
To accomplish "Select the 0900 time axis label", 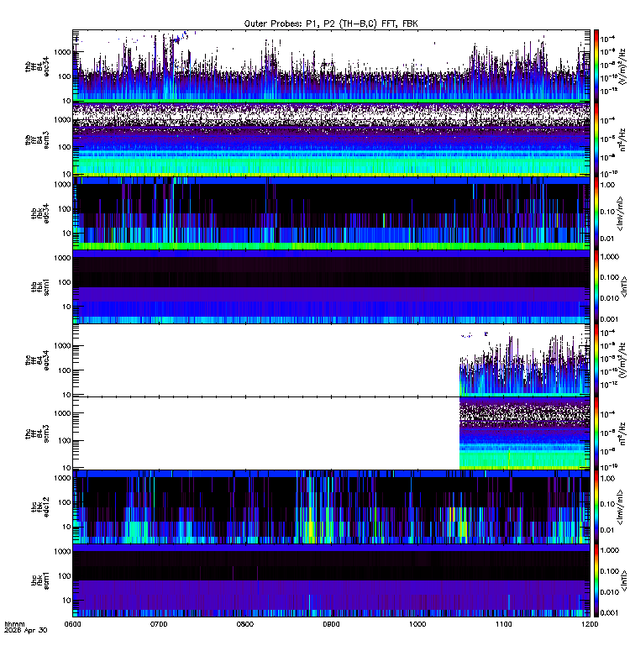I will click(x=331, y=624).
